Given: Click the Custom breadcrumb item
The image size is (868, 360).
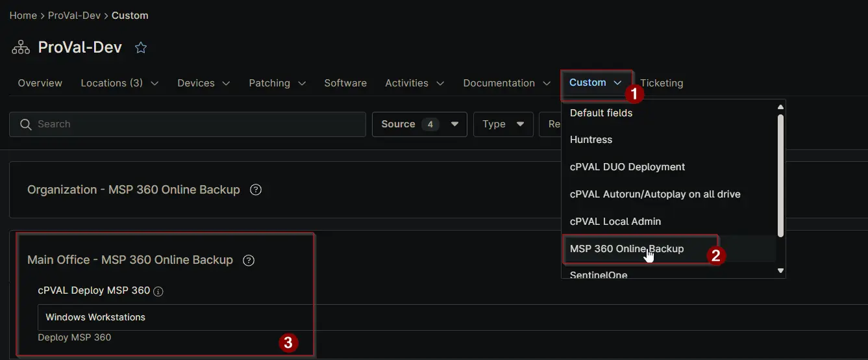Looking at the screenshot, I should point(130,15).
